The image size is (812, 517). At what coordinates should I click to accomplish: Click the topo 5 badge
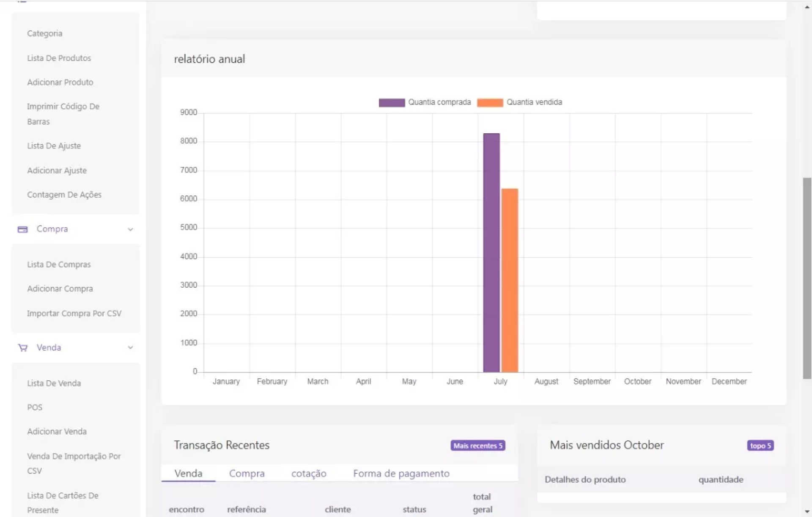(760, 445)
